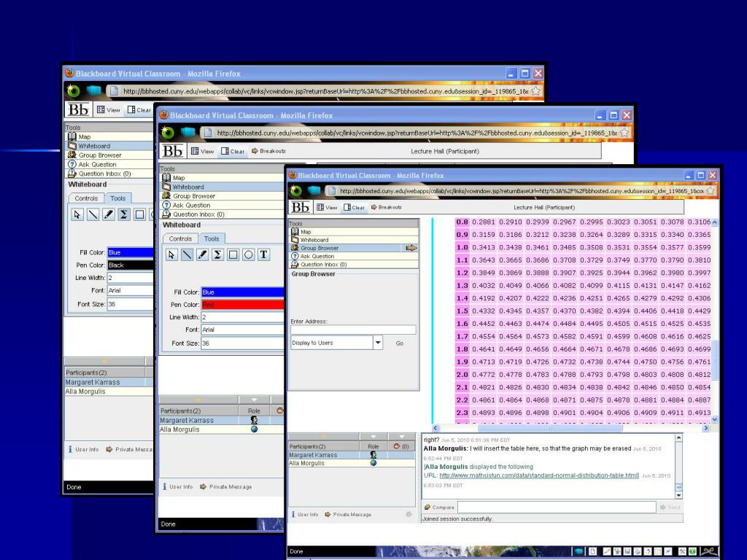Screen dimensions: 747x560
Task: Click Margaret Karrass role icon in front window
Action: [373, 455]
